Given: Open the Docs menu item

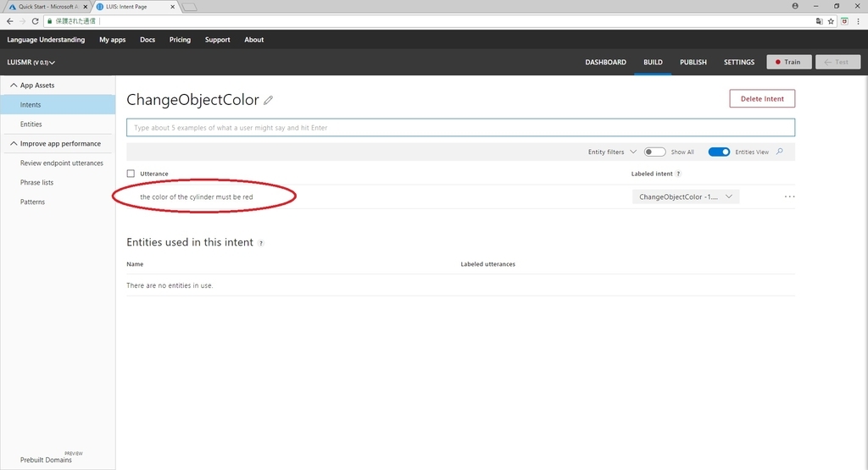Looking at the screenshot, I should 147,40.
